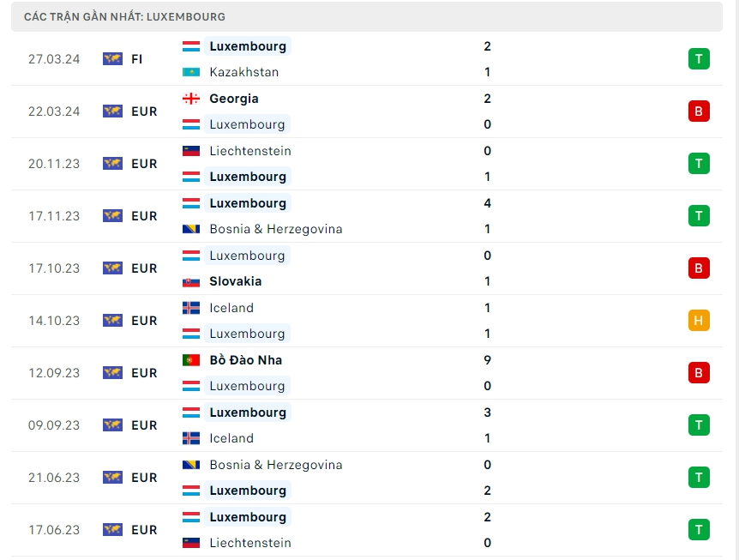Open the Bồ Đào Nha team link

tap(245, 360)
